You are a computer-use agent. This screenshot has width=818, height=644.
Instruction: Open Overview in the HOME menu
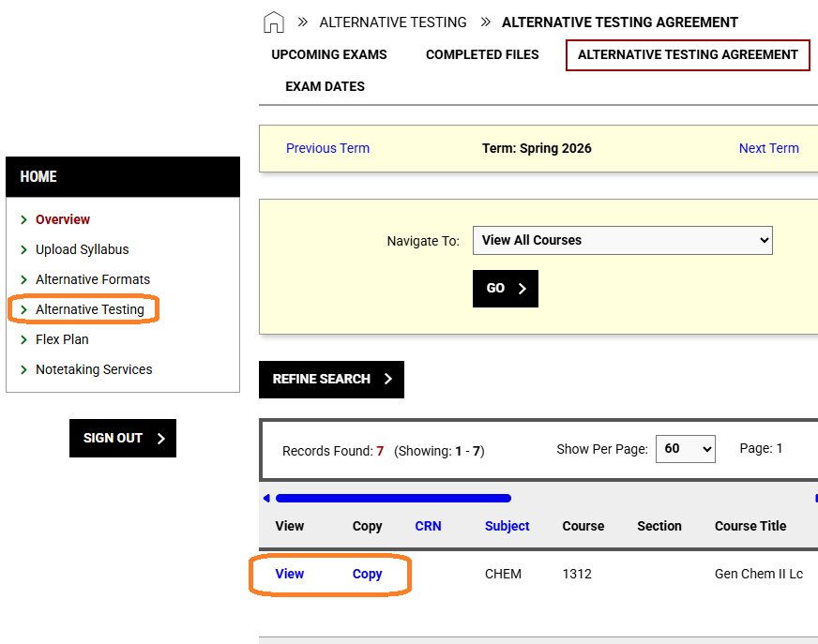(63, 219)
